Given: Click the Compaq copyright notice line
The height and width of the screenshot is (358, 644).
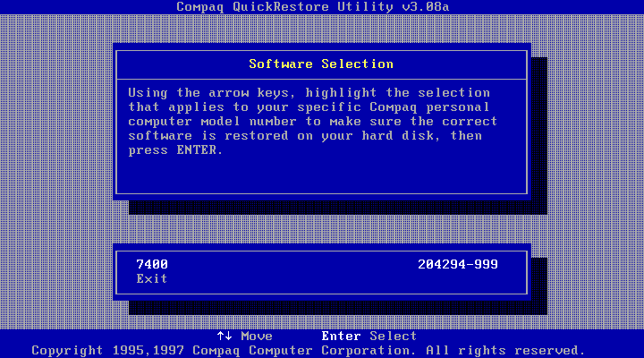Looking at the screenshot, I should [x=308, y=351].
